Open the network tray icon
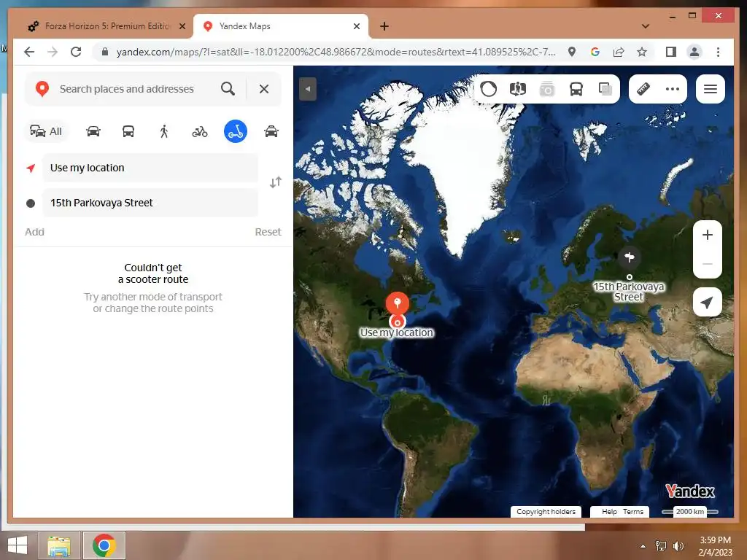Image resolution: width=747 pixels, height=560 pixels. (661, 546)
